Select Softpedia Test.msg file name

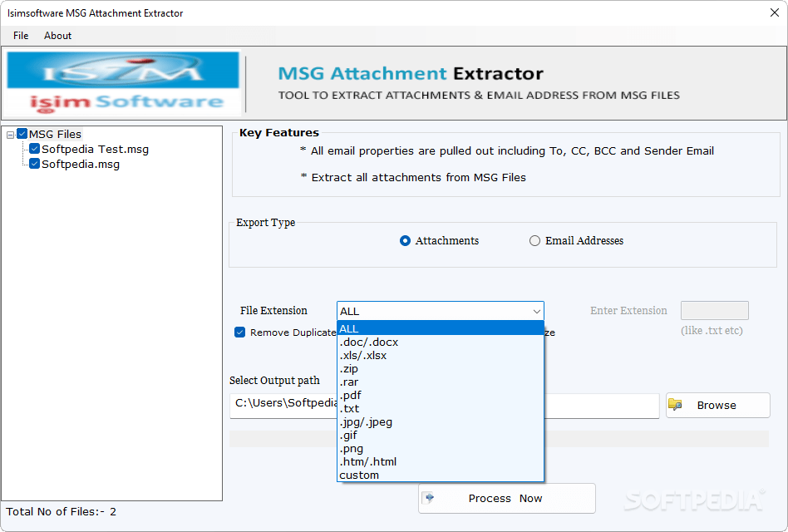[95, 149]
